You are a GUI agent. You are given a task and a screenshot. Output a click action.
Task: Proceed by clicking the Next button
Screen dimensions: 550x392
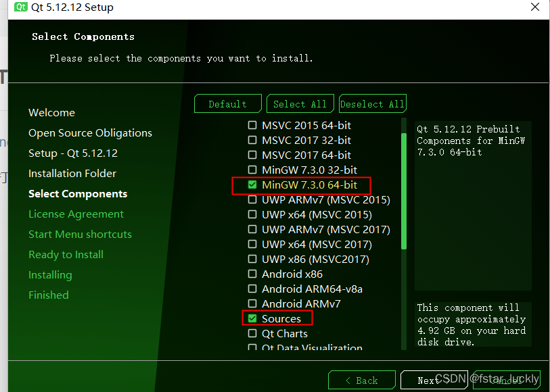[x=434, y=380]
